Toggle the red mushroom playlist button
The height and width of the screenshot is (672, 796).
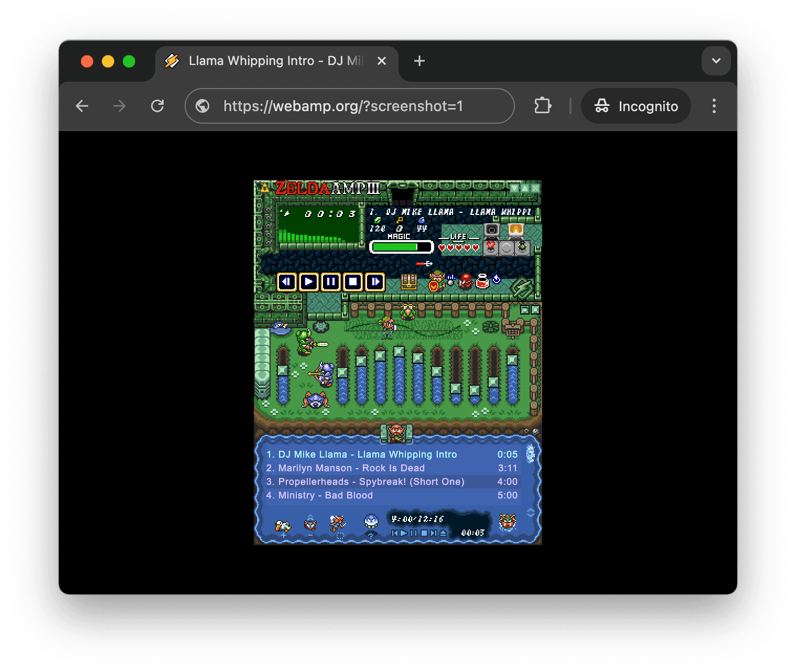tap(466, 281)
